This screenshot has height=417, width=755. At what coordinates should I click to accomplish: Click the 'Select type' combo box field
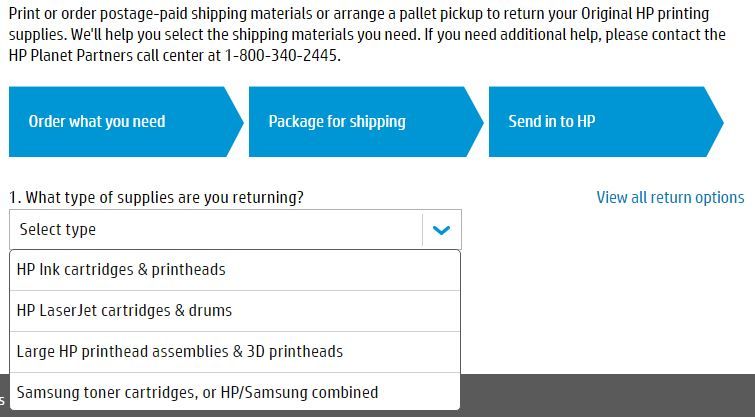(215, 230)
